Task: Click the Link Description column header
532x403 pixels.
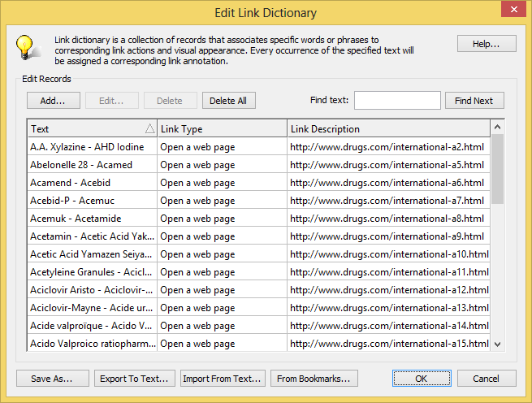Action: click(x=388, y=128)
